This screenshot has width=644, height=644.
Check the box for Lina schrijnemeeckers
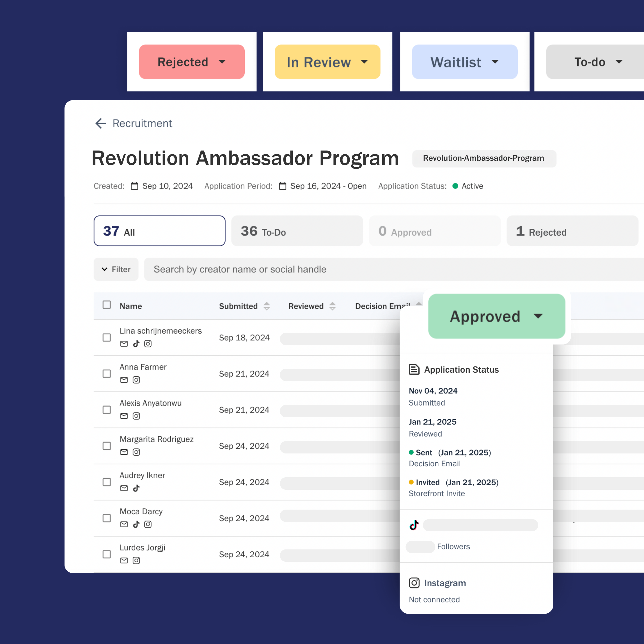coord(107,337)
